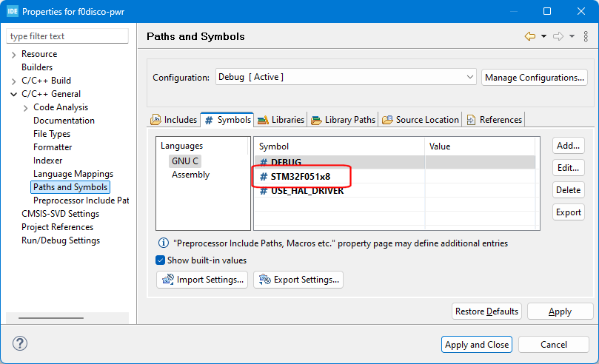This screenshot has height=364, width=599.
Task: Open the Configuration dropdown
Action: tap(346, 77)
